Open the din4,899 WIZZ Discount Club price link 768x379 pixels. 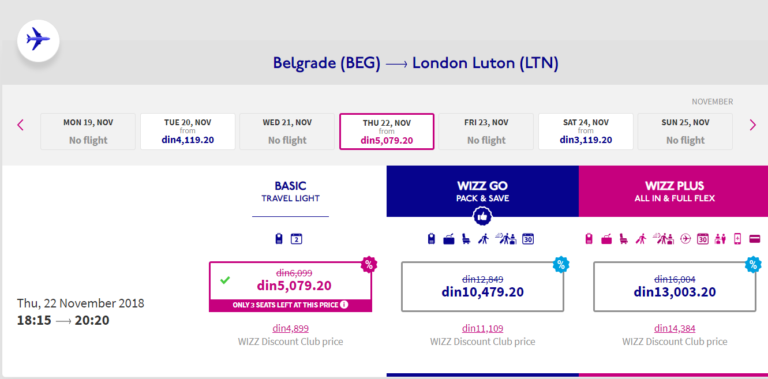[290, 329]
